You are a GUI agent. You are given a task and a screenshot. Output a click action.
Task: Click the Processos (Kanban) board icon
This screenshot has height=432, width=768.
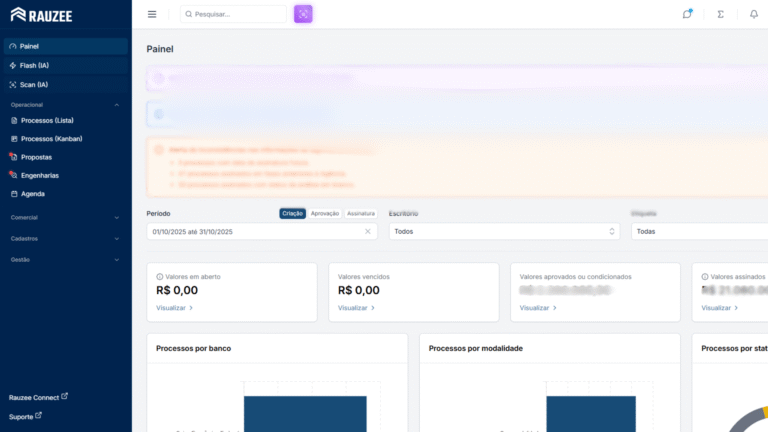[x=14, y=139]
